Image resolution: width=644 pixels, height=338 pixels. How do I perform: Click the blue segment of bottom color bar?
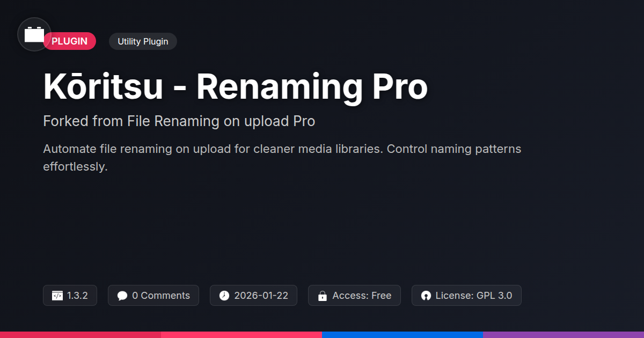coord(402,335)
